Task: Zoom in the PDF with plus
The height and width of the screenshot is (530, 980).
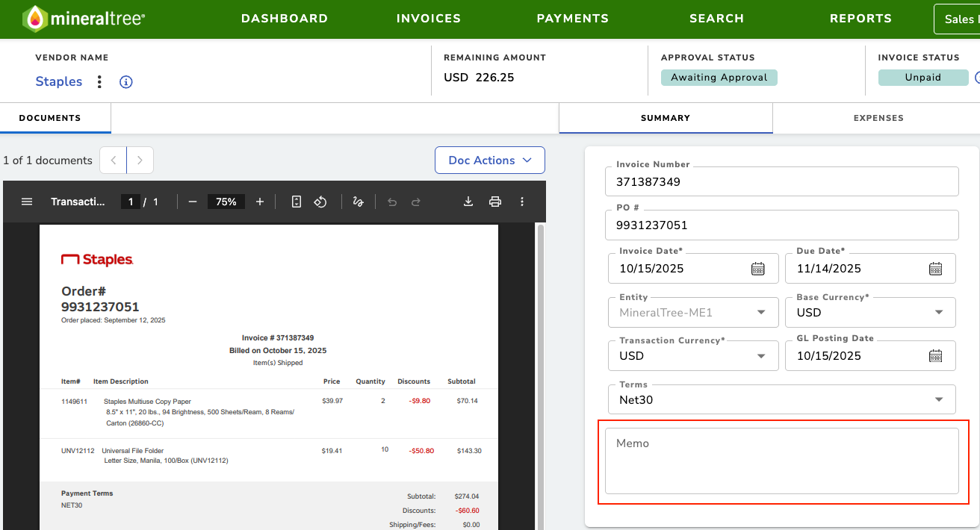Action: tap(260, 202)
